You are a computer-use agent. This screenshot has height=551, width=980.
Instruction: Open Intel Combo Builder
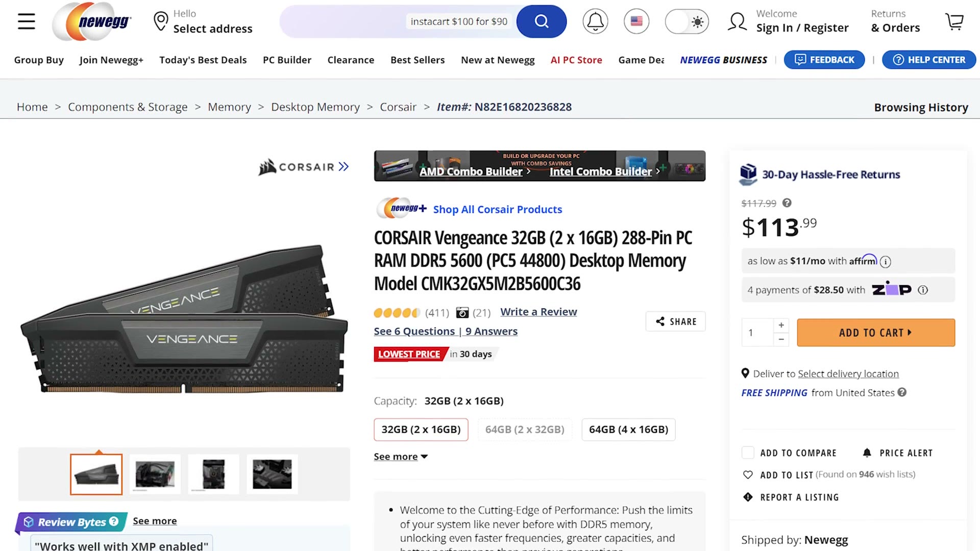pyautogui.click(x=604, y=171)
